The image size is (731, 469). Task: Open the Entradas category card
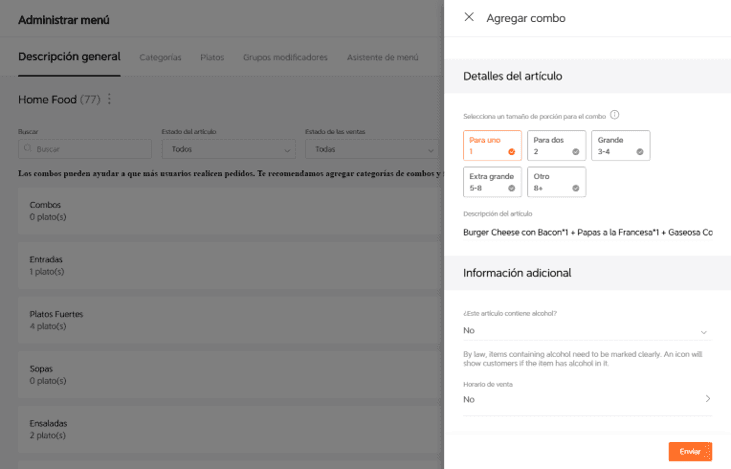[x=231, y=265]
